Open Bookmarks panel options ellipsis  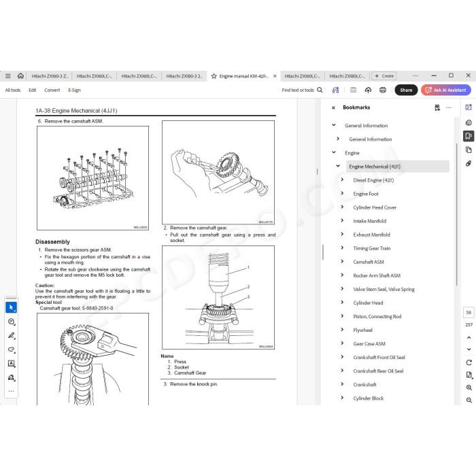[x=449, y=107]
